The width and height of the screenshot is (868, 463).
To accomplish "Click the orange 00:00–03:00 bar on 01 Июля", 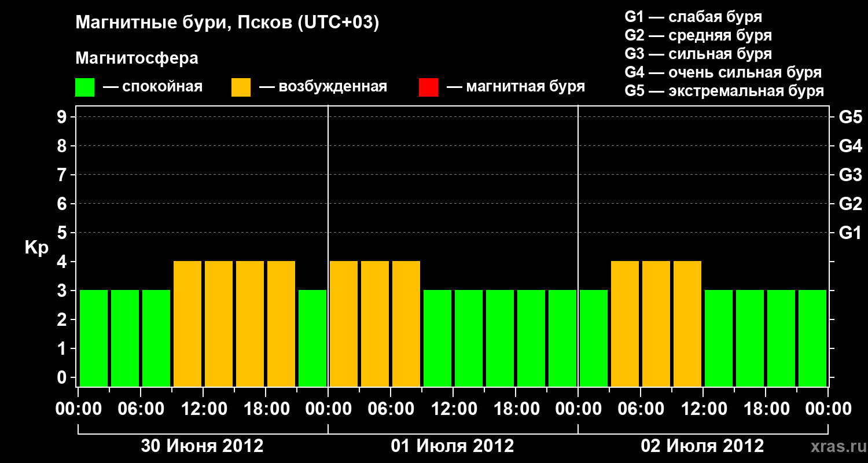I will click(344, 324).
